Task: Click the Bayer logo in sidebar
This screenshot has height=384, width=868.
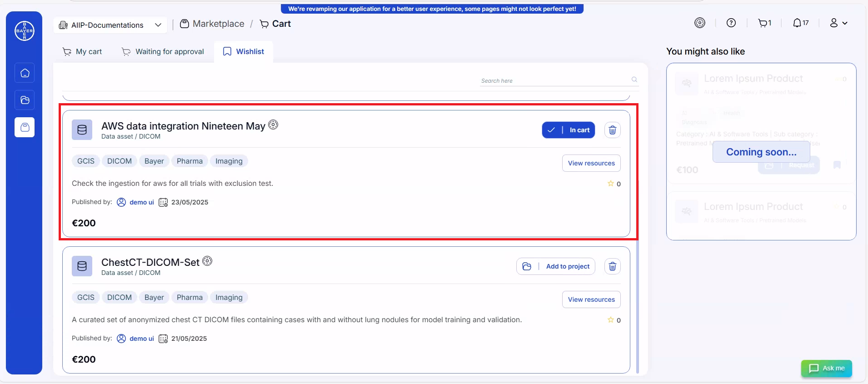Action: coord(25,31)
